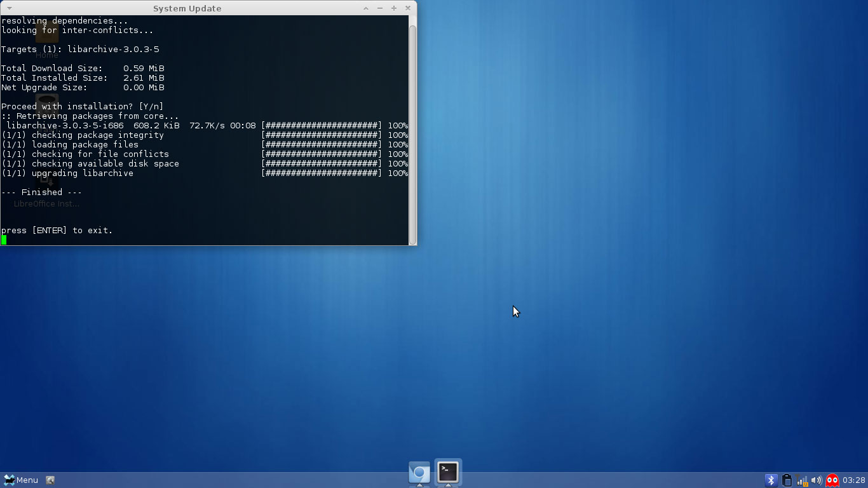Viewport: 868px width, 488px height.
Task: Click the System Update title bar text
Action: point(187,8)
